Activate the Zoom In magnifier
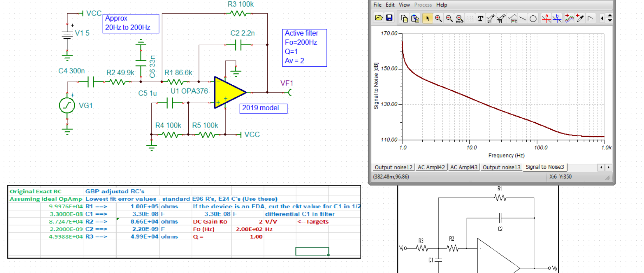Screen dimensions: 644x273 pyautogui.click(x=438, y=18)
